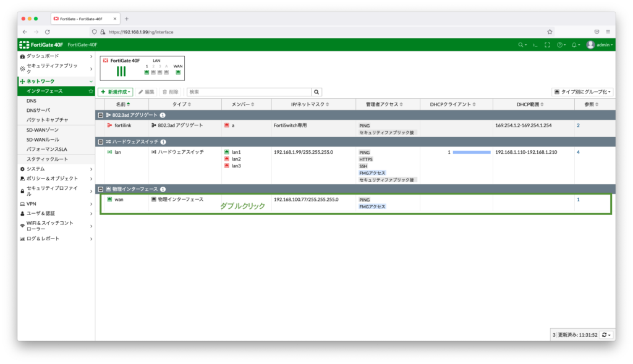The width and height of the screenshot is (633, 364).
Task: Click the browser forward arrow
Action: (x=36, y=32)
